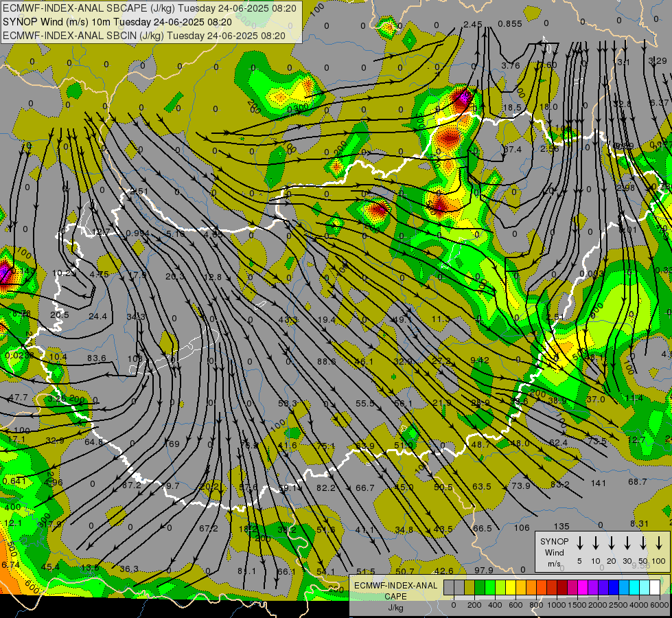
Task: Select the SYNOP Wind 10m header line
Action: pos(117,22)
